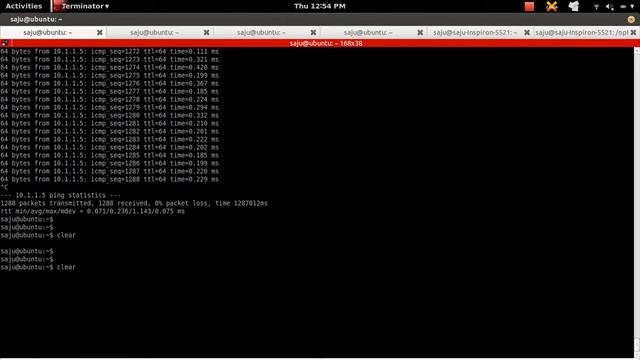Click the 'rtt min/avg/max/mdev' line

(92, 211)
